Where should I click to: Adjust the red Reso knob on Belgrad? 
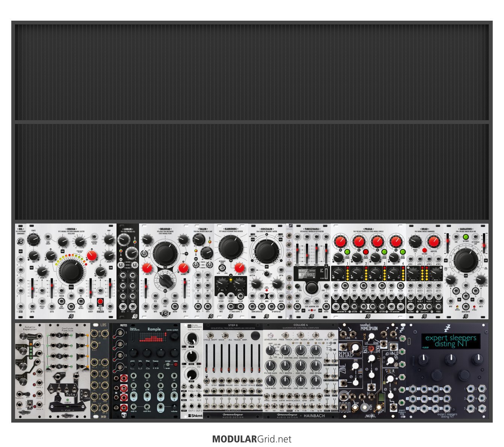pos(147,268)
